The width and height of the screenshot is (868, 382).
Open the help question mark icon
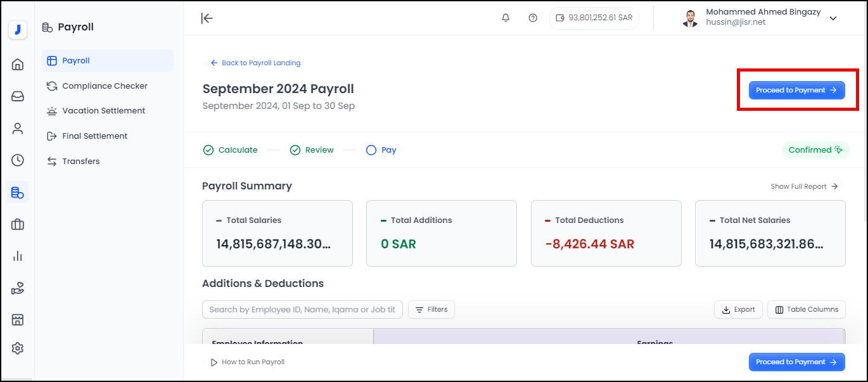click(x=533, y=18)
